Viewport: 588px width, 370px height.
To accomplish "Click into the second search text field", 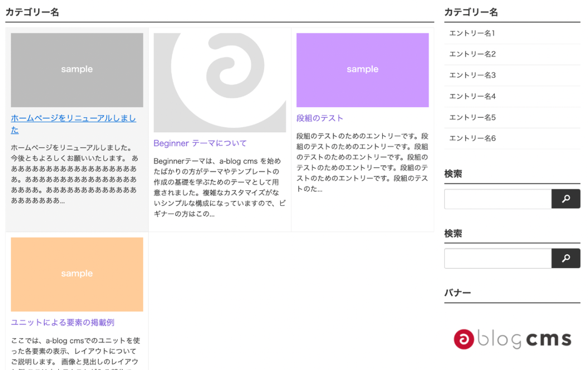I will 497,259.
